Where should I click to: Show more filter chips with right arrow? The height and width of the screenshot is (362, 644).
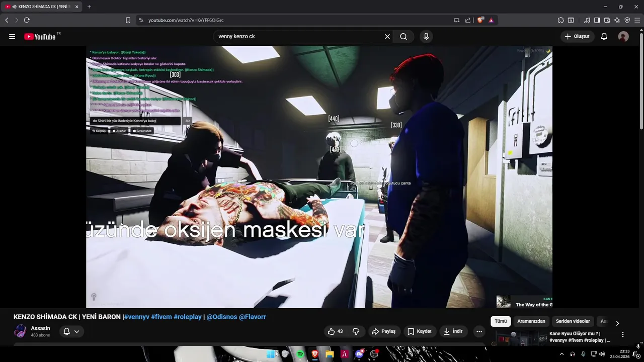pos(617,323)
